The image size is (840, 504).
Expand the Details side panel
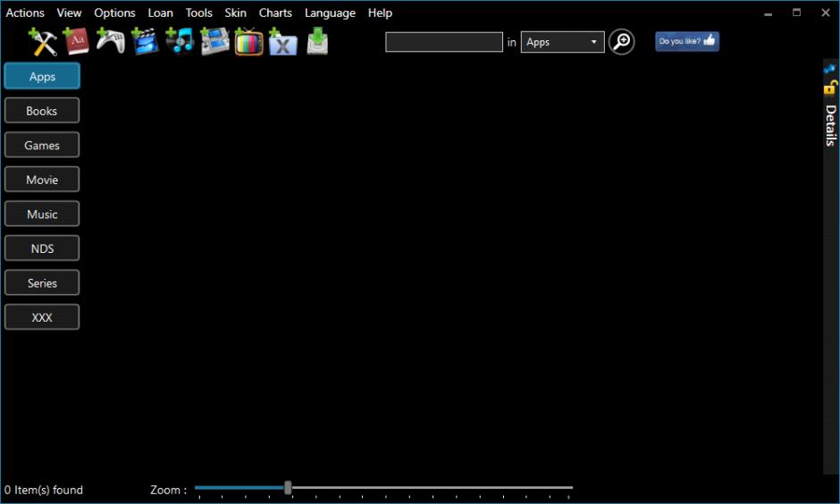(x=831, y=125)
